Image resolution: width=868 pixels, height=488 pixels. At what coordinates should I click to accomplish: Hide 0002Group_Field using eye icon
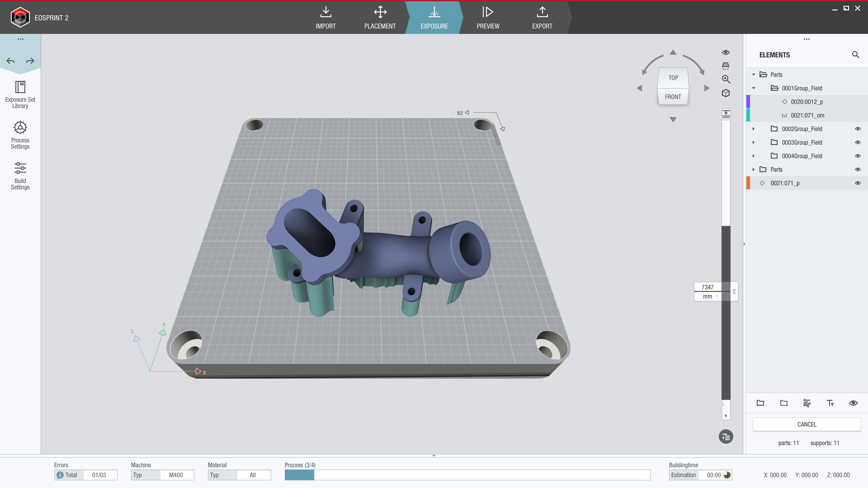858,129
